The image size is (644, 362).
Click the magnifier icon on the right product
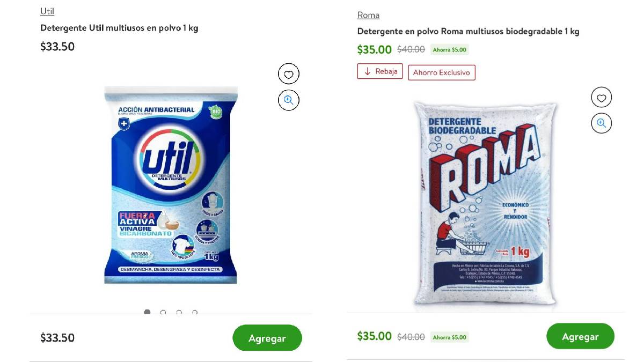pyautogui.click(x=601, y=123)
